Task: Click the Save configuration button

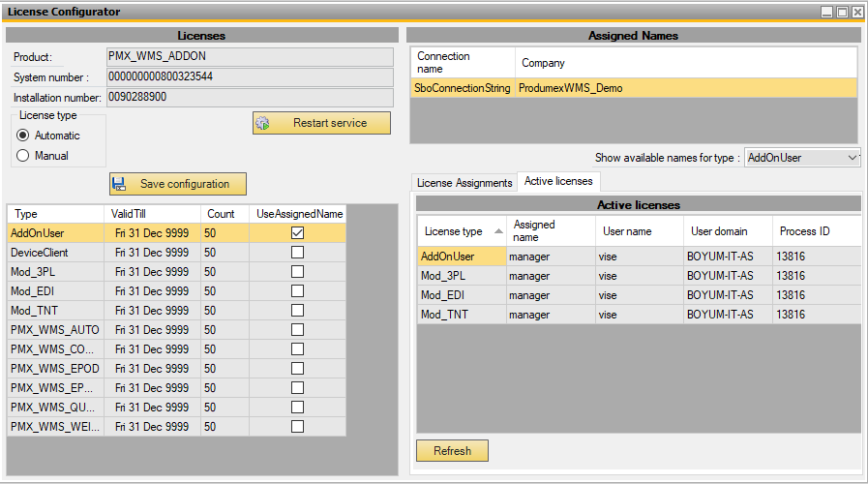Action: click(x=178, y=184)
